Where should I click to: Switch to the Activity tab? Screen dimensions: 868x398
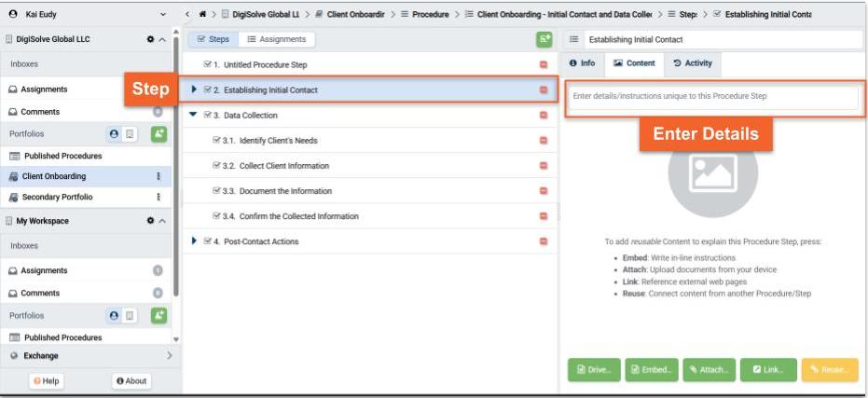coord(693,63)
